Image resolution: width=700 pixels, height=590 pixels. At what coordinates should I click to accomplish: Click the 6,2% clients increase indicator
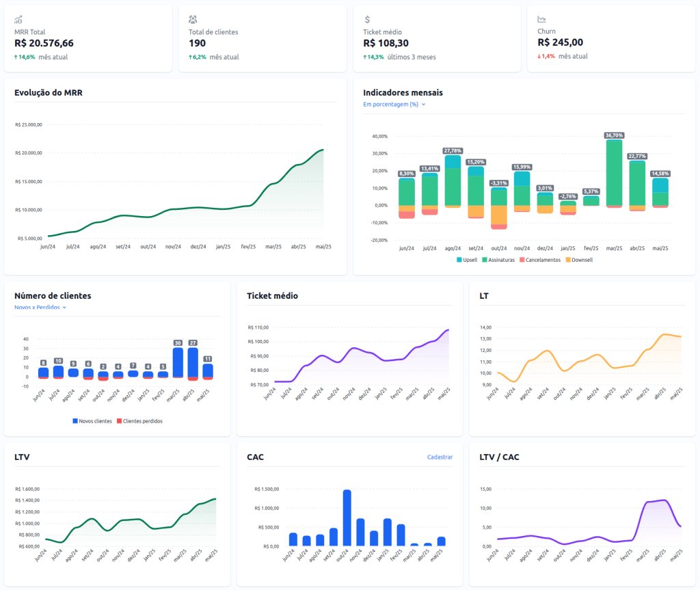(x=198, y=57)
